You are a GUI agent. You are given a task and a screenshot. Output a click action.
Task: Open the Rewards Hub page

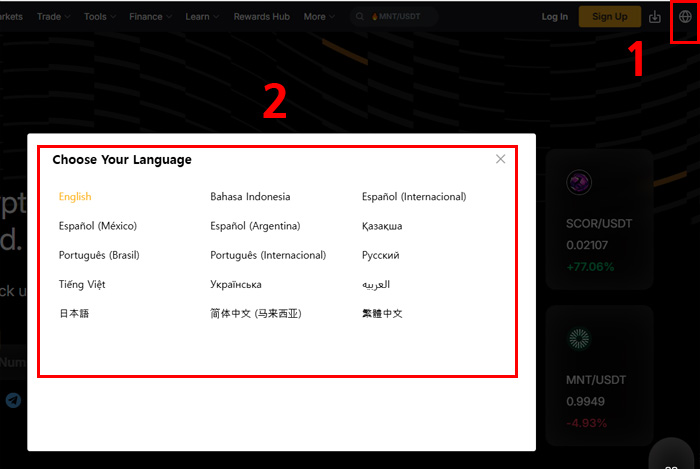coord(262,17)
